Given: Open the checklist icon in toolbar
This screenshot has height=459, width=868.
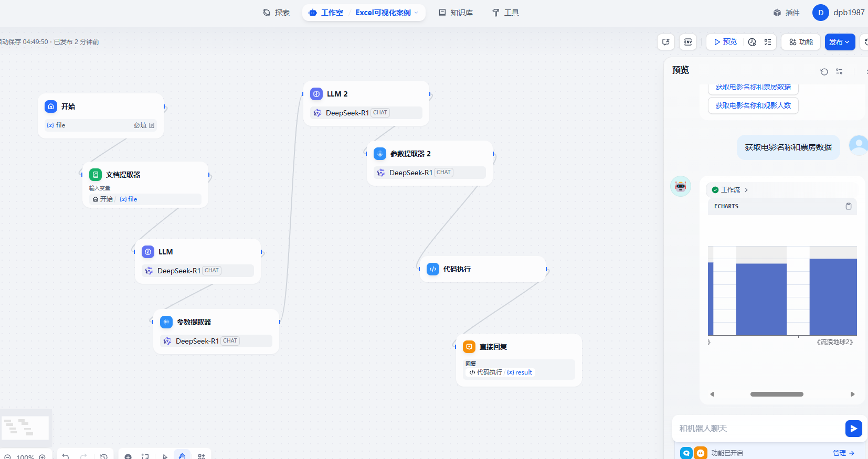Looking at the screenshot, I should 768,42.
